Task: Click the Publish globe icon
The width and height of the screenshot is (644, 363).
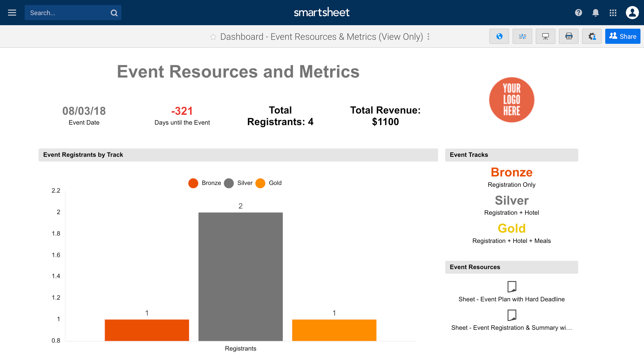Action: click(499, 37)
